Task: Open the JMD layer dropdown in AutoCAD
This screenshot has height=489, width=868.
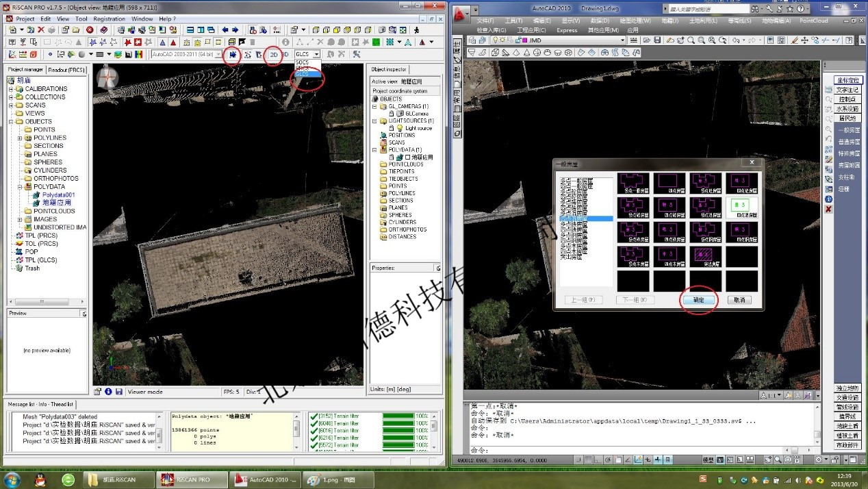Action: [622, 40]
